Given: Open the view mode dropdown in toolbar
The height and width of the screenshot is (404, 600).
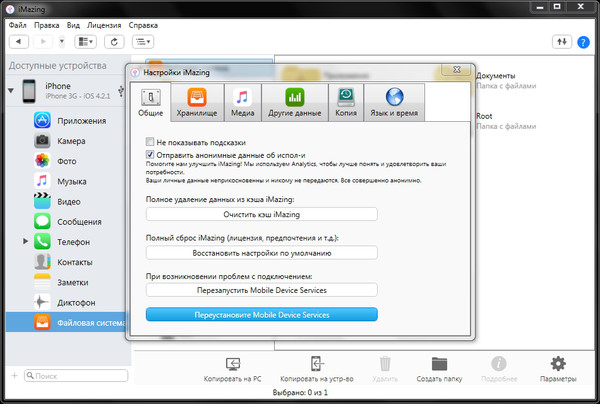Looking at the screenshot, I should [84, 42].
